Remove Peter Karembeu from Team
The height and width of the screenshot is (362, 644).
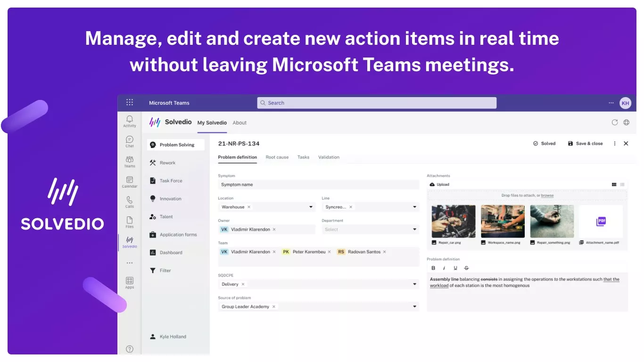[330, 252]
